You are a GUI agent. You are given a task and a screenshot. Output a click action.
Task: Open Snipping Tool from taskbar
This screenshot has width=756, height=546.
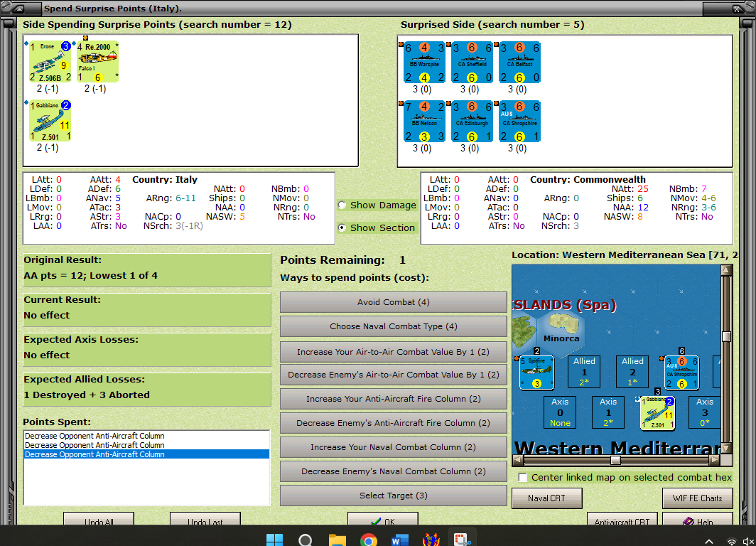462,540
